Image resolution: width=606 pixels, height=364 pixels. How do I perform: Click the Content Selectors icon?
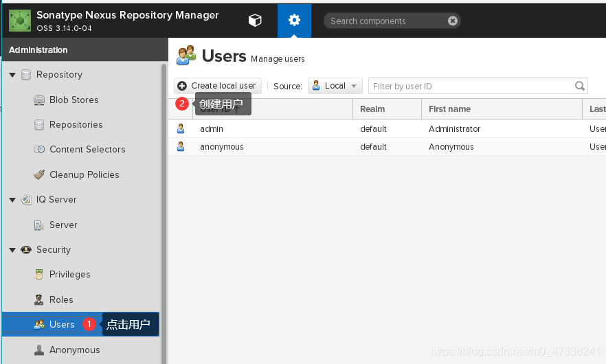(39, 150)
